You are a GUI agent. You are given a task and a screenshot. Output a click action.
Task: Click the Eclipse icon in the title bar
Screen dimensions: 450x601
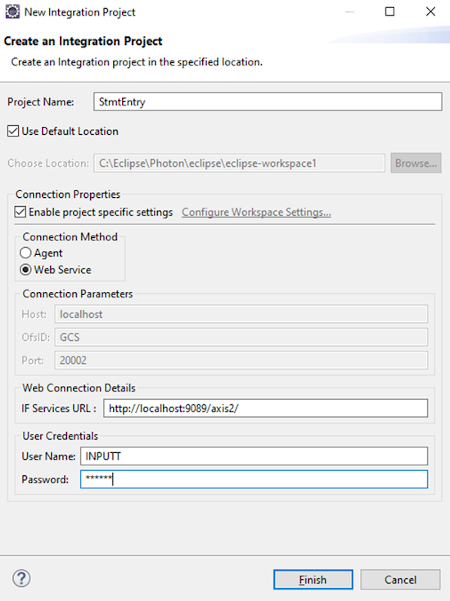(12, 12)
